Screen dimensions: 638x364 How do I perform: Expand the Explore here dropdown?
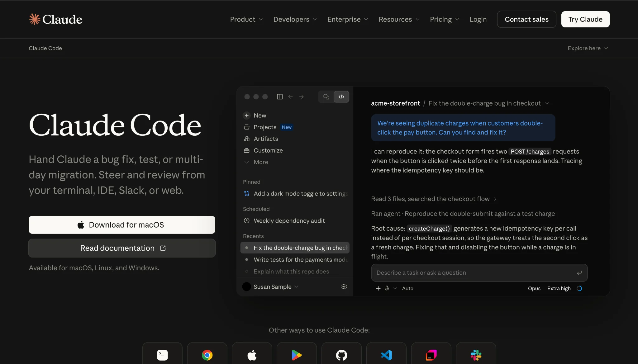point(588,48)
